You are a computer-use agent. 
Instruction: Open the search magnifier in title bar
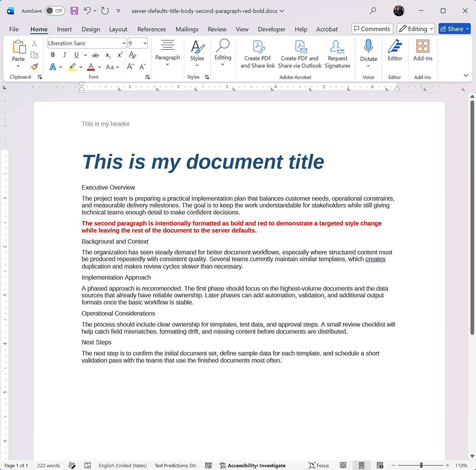[373, 11]
